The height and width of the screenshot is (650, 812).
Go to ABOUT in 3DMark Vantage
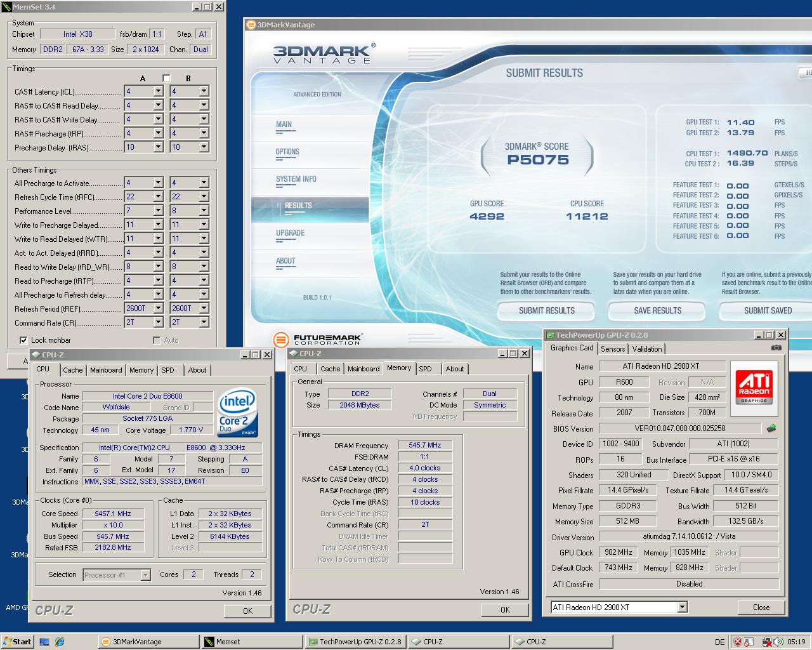point(285,261)
